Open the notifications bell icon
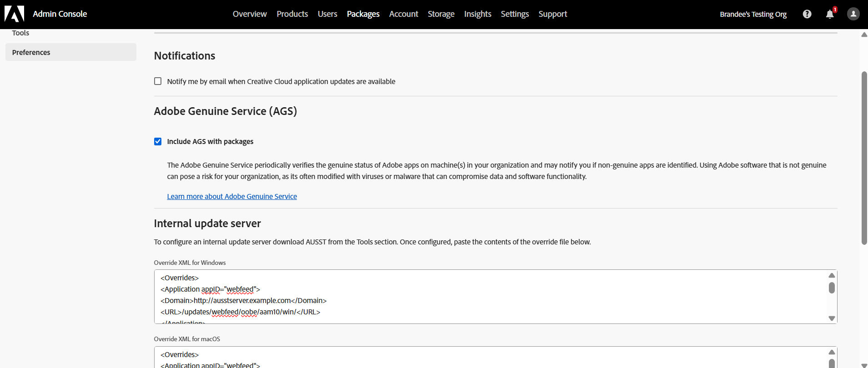868x368 pixels. [830, 14]
